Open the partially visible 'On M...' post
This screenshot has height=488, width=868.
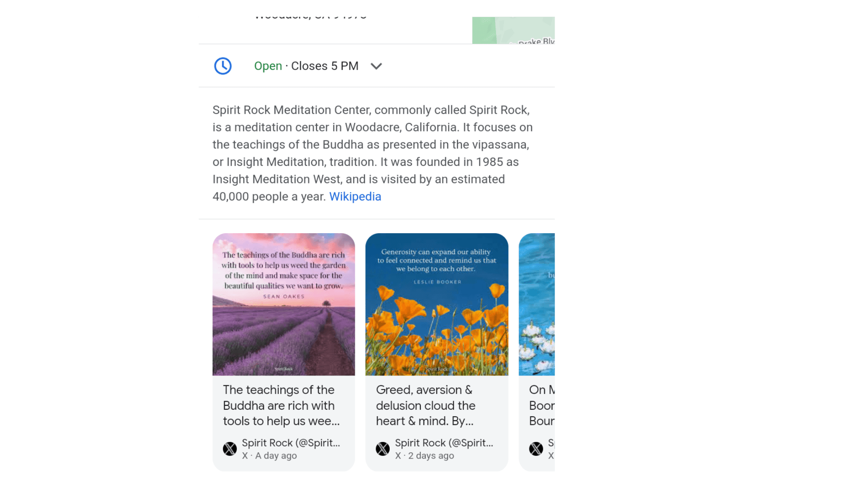coord(542,405)
